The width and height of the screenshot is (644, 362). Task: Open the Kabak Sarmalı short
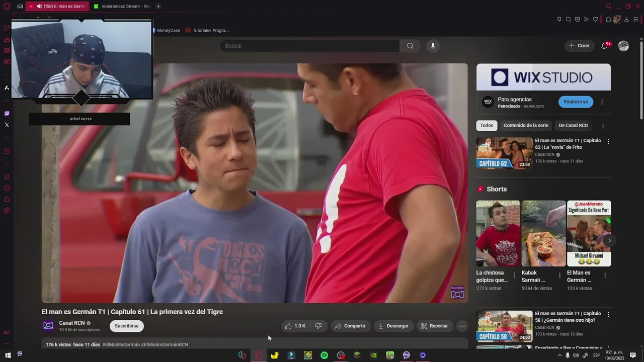point(543,233)
